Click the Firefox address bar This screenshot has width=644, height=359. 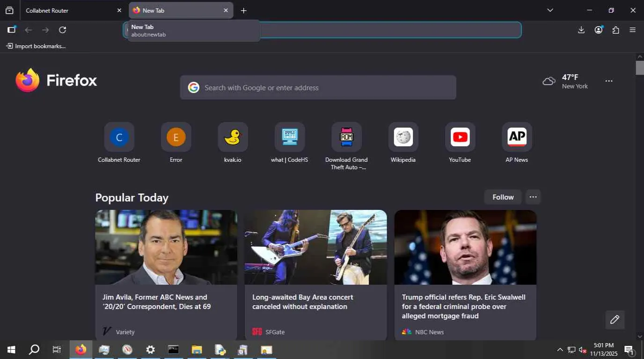[x=323, y=30]
